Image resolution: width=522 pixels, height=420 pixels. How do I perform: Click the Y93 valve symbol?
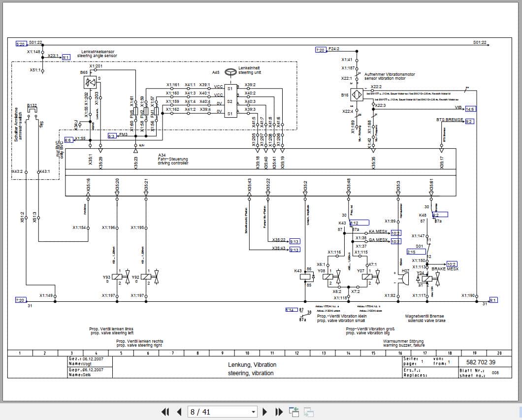tap(121, 277)
